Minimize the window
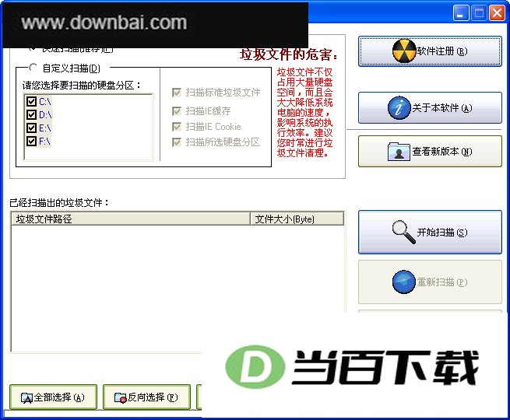Image resolution: width=510 pixels, height=420 pixels. pos(461,13)
